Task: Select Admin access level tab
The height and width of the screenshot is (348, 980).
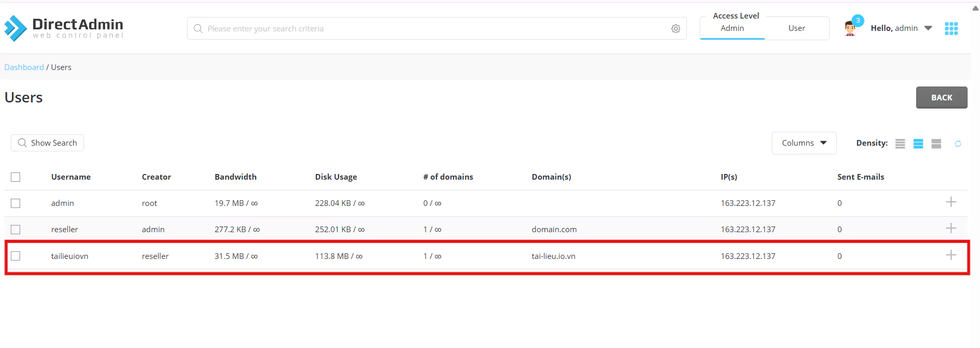Action: (x=732, y=28)
